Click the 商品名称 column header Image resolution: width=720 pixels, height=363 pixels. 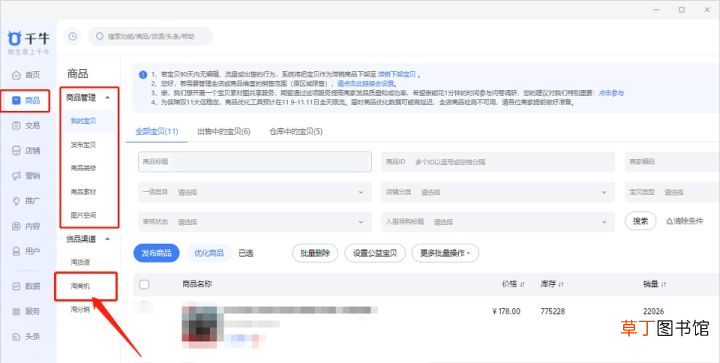197,284
